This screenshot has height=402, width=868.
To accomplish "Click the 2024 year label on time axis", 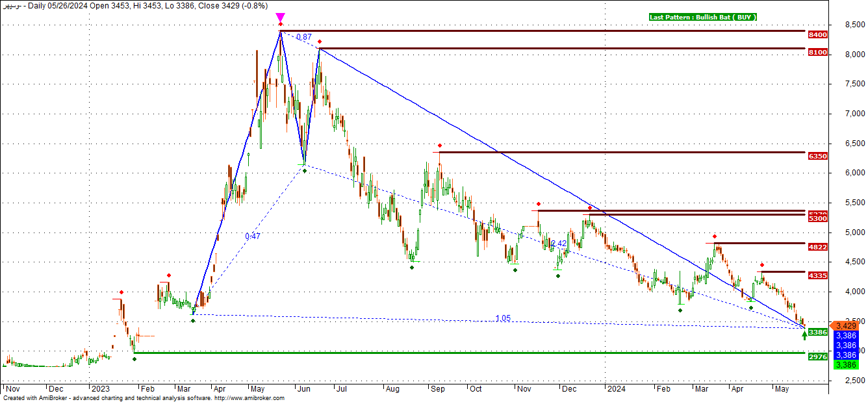I will pyautogui.click(x=615, y=389).
